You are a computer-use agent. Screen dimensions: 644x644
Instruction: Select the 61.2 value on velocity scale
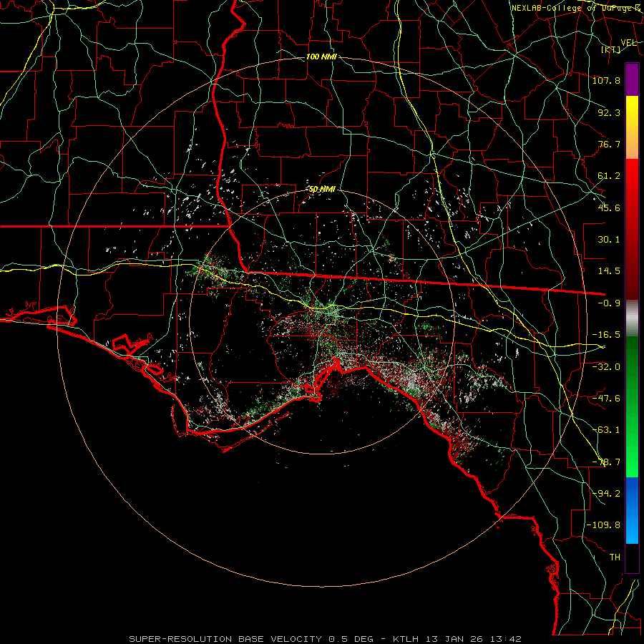pyautogui.click(x=609, y=176)
